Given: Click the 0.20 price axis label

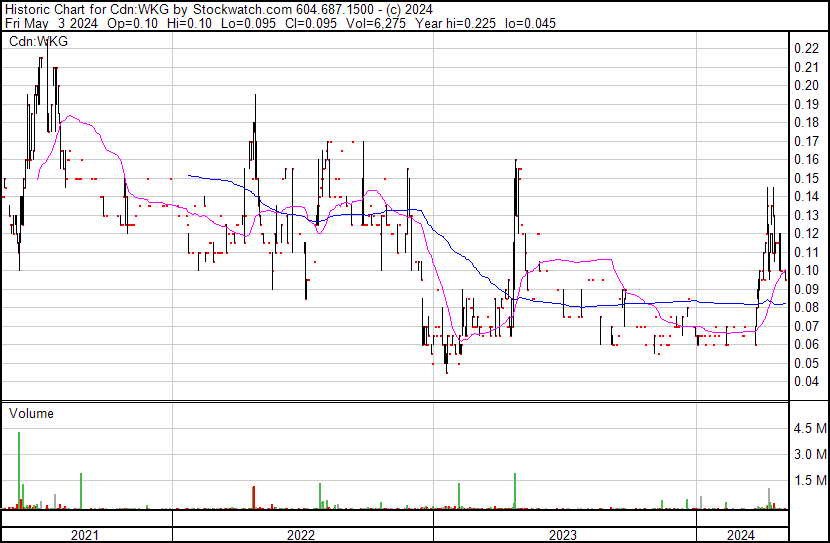Looking at the screenshot, I should 806,85.
